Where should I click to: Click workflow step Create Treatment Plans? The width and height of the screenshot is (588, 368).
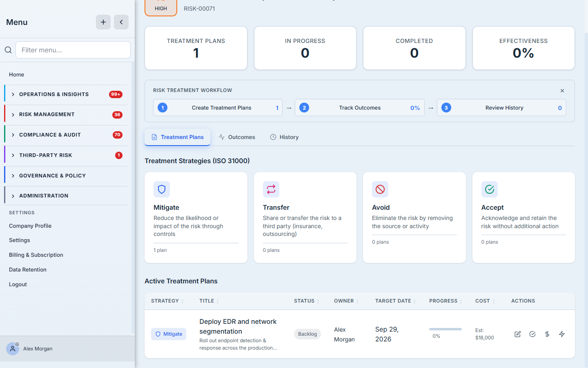(x=218, y=108)
